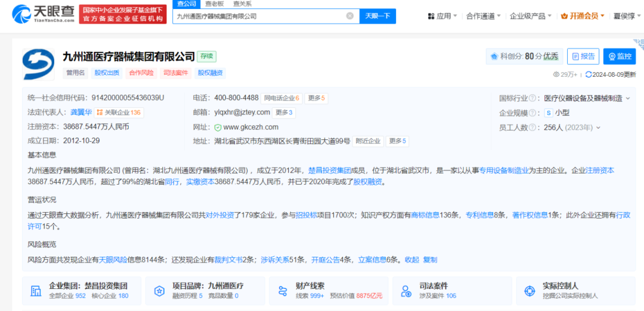Click the help icon beside 员工人数
Screen dimensions: 644x311
pos(532,127)
